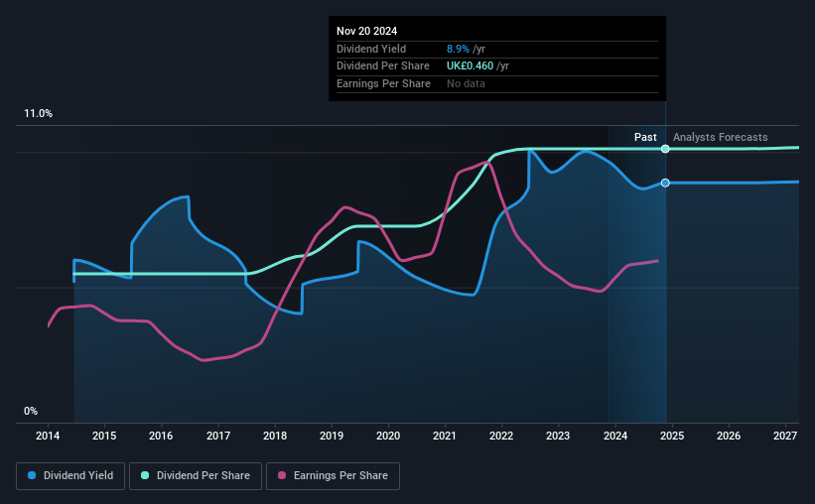This screenshot has height=504, width=815.
Task: Click the 11.0% y-axis label
Action: coord(38,114)
